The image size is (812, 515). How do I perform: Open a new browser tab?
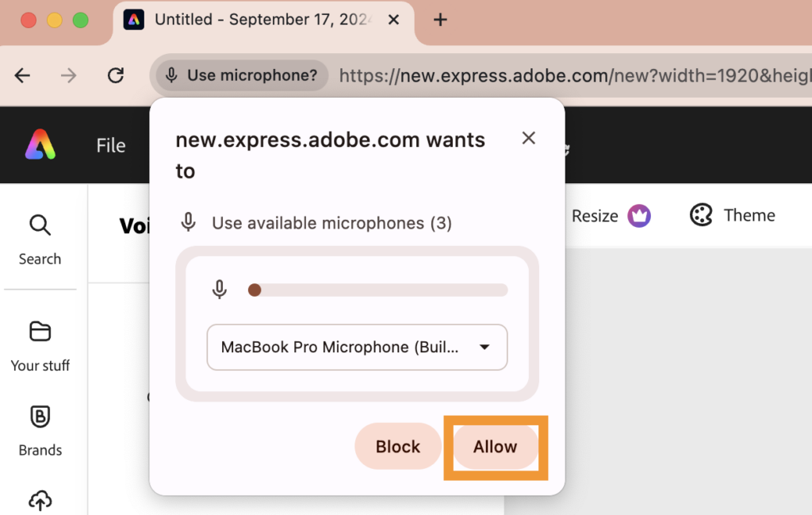tap(441, 20)
